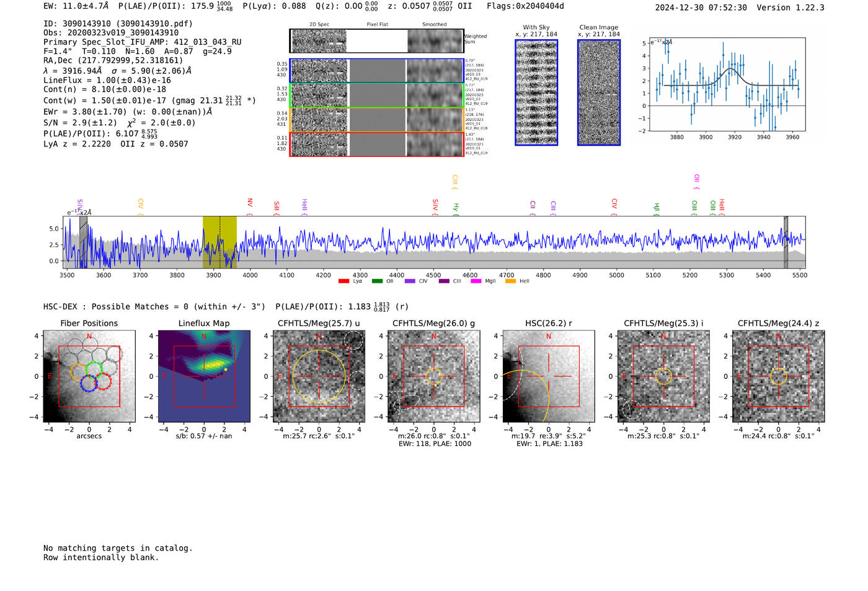Image resolution: width=868 pixels, height=591 pixels.
Task: Click the blue-bordered fiber spectrum row
Action: point(377,71)
